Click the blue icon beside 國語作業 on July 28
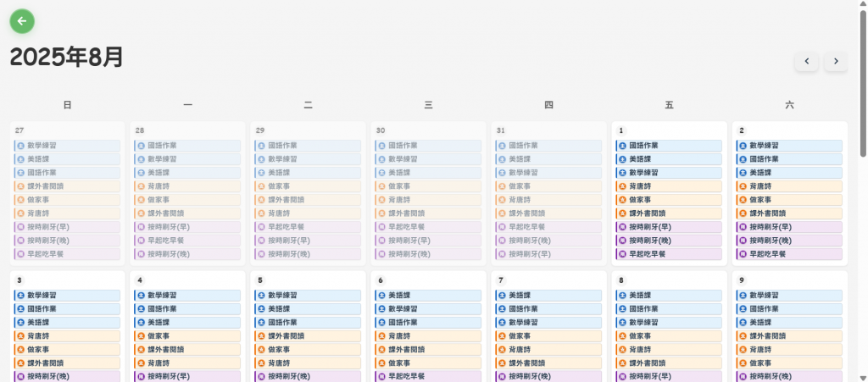This screenshot has height=382, width=868. click(x=141, y=146)
